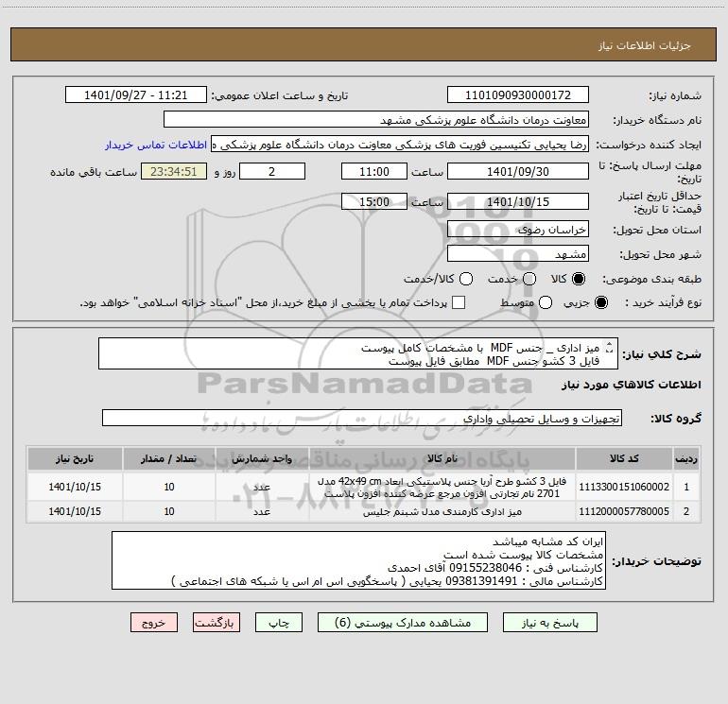The width and height of the screenshot is (728, 704).
Task: Click the quantity 10 in row 1
Action: [x=169, y=487]
